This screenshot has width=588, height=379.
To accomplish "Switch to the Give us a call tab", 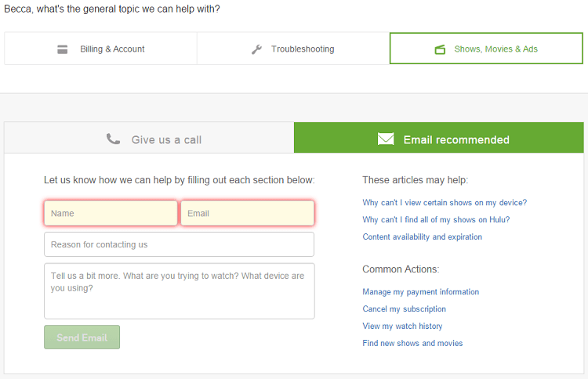I will (x=149, y=138).
